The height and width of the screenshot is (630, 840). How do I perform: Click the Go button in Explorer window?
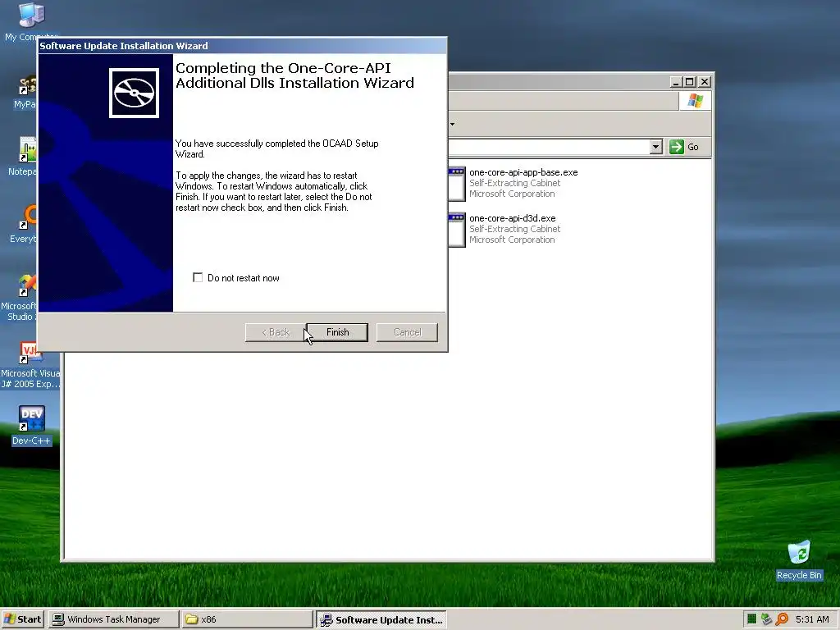[685, 147]
